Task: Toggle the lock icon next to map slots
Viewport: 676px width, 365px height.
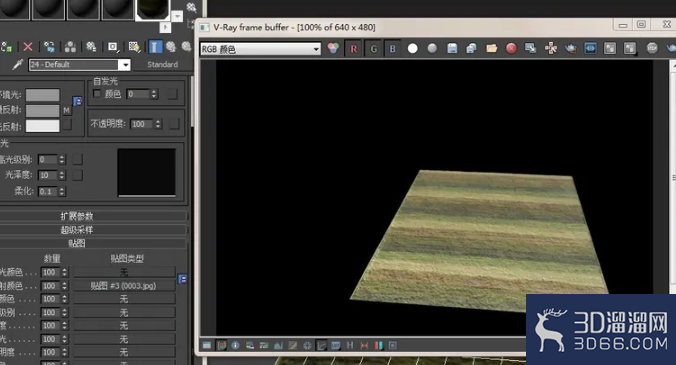Action: (x=182, y=279)
